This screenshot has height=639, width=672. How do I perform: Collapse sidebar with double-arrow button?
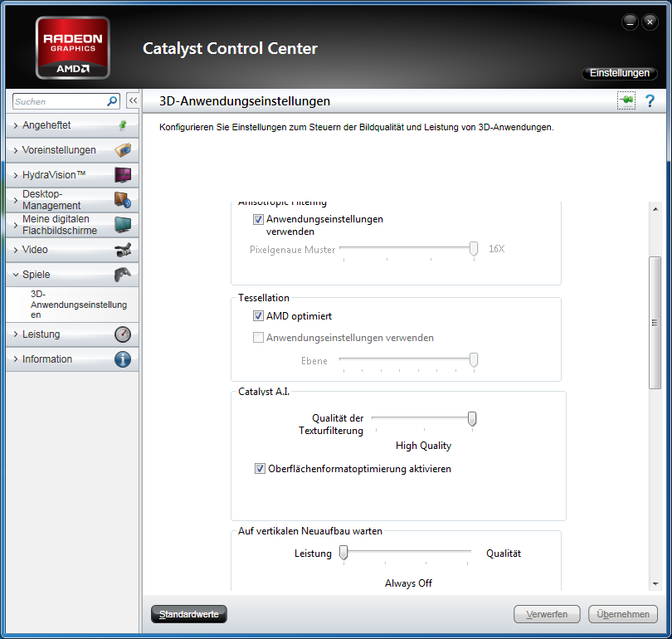click(133, 100)
